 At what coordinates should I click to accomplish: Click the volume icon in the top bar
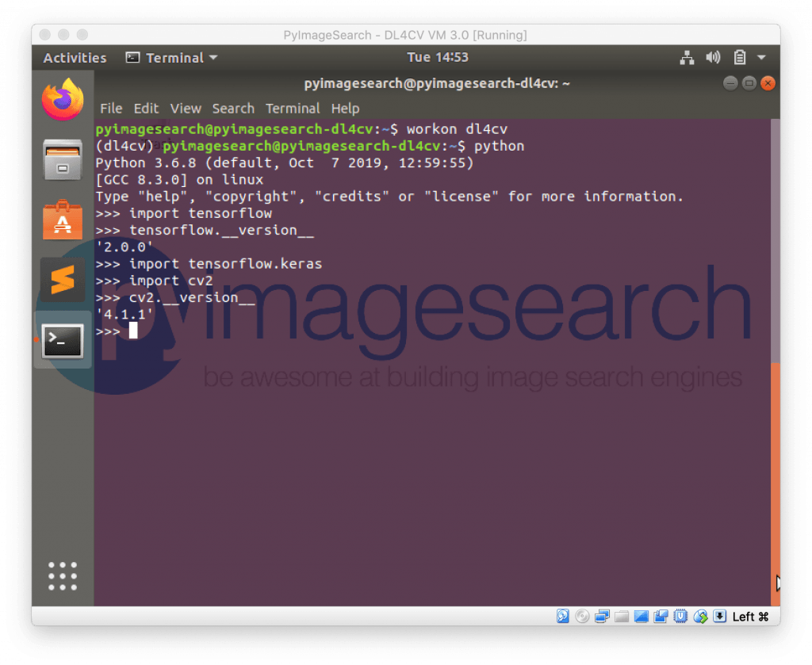[x=712, y=57]
